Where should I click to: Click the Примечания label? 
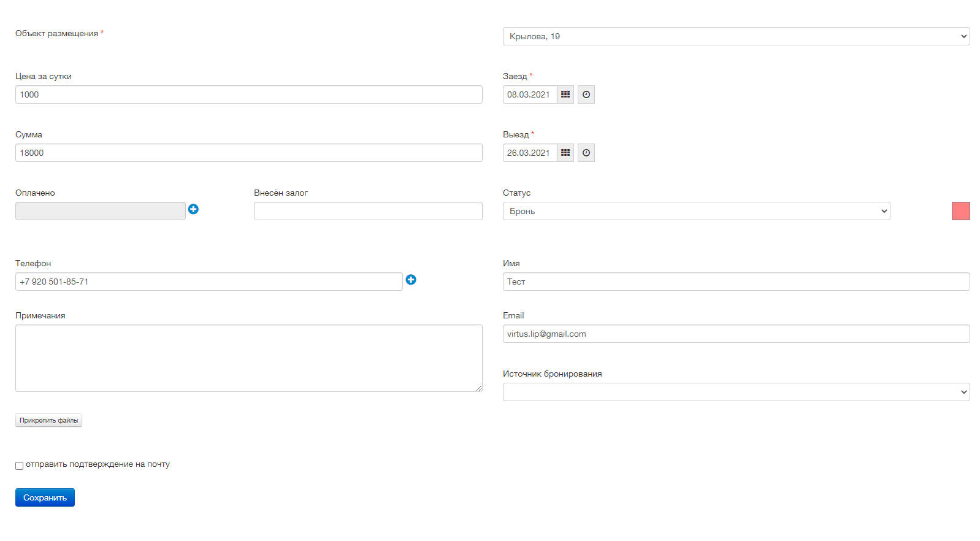click(40, 316)
